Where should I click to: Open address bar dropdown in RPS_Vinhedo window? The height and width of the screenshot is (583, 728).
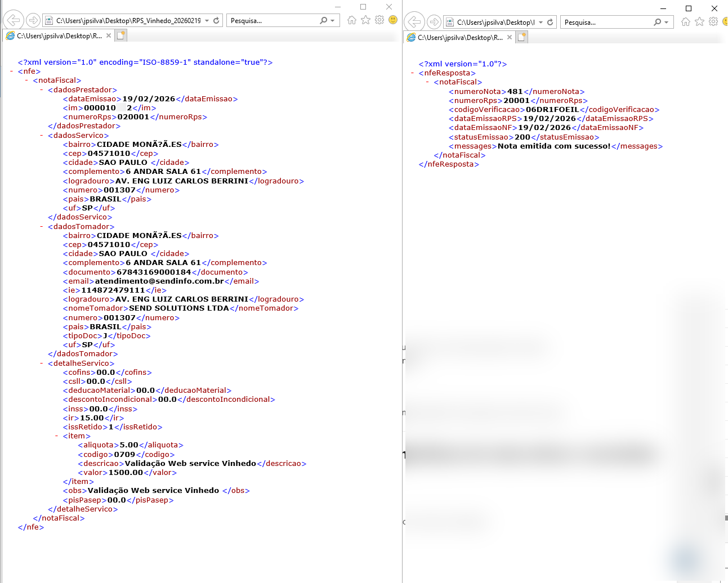[207, 21]
